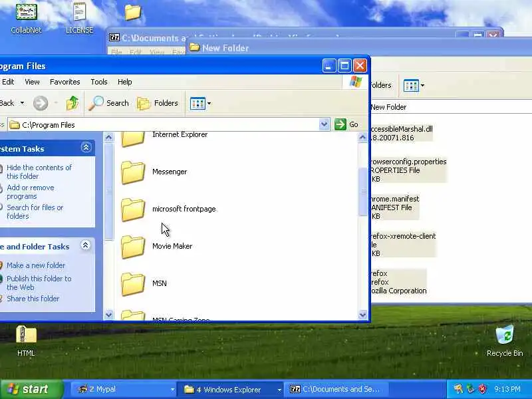Viewport: 532px width, 399px height.
Task: Open the View menu
Action: pyautogui.click(x=32, y=82)
